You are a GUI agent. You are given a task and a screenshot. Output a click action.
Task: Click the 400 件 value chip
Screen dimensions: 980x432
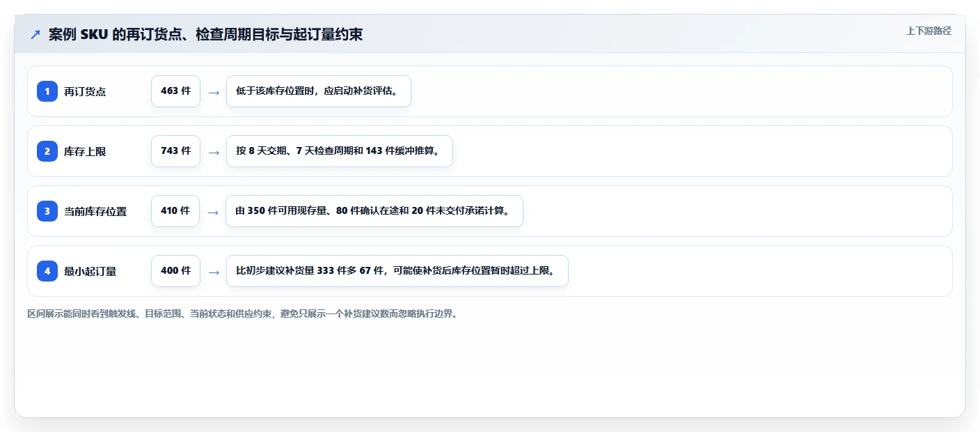pyautogui.click(x=175, y=271)
